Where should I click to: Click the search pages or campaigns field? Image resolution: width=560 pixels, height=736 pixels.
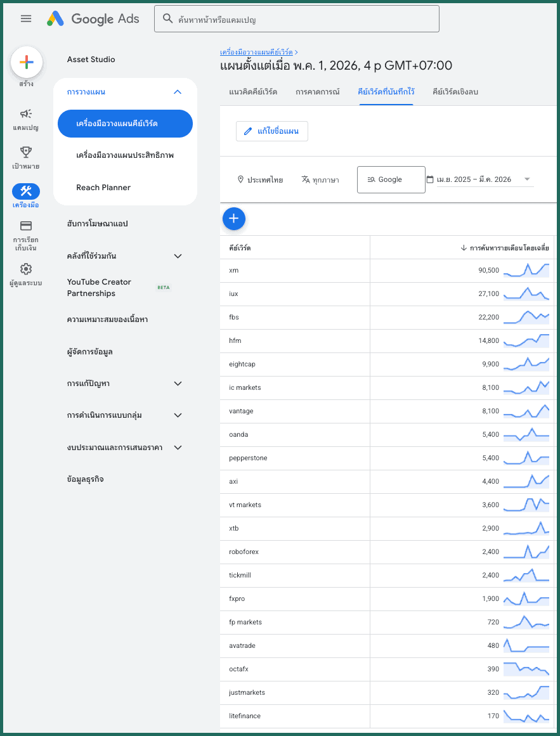297,19
